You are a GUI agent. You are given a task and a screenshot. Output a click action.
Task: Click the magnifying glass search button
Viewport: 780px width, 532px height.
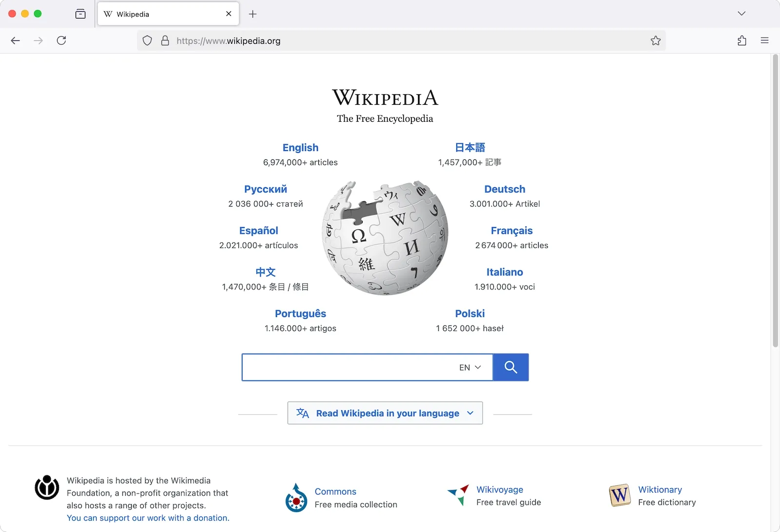click(x=511, y=367)
